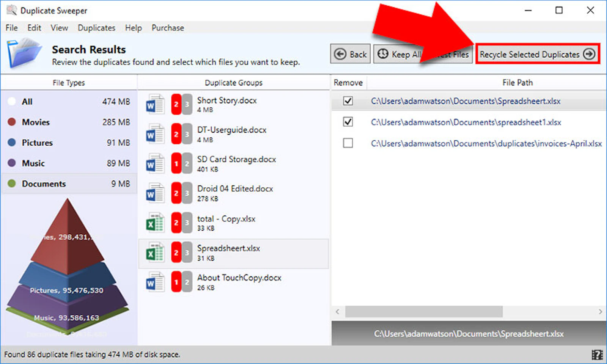Select the Pictures file type filter
Viewport: 607px width, 364px height.
pyautogui.click(x=69, y=143)
